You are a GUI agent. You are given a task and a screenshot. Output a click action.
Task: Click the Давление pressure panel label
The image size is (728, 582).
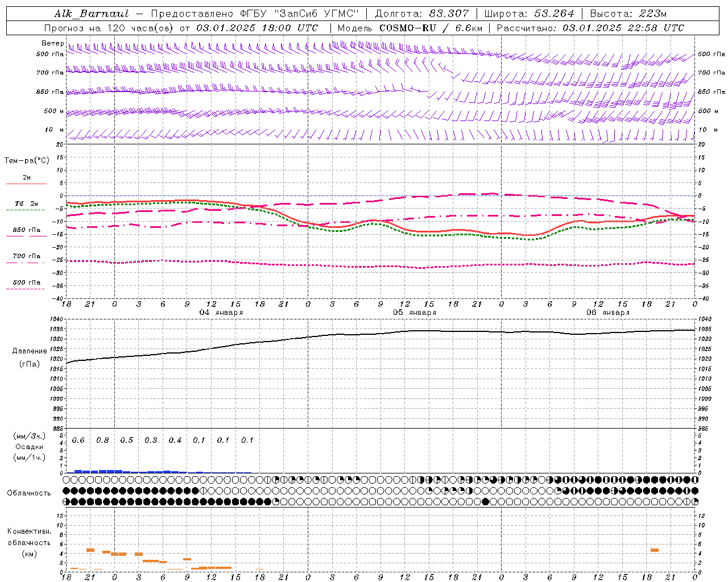pyautogui.click(x=30, y=351)
